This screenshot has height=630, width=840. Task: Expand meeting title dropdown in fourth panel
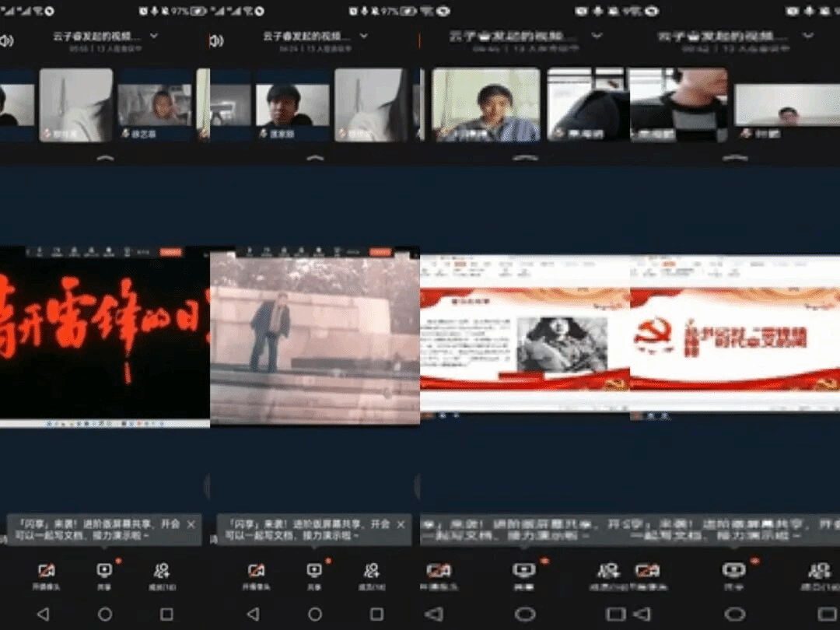coord(808,36)
